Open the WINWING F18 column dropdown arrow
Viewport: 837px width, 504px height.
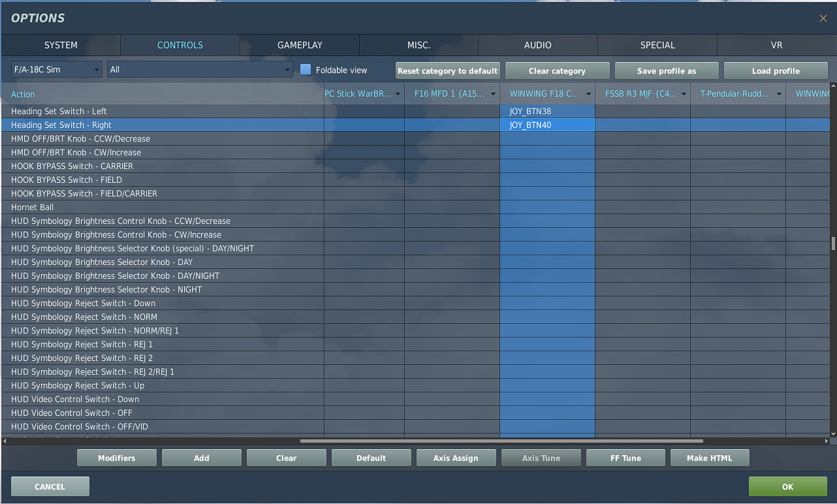tap(588, 94)
